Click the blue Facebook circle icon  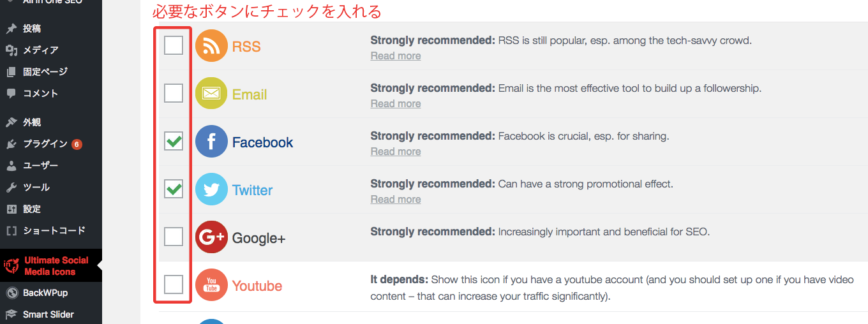click(x=211, y=142)
